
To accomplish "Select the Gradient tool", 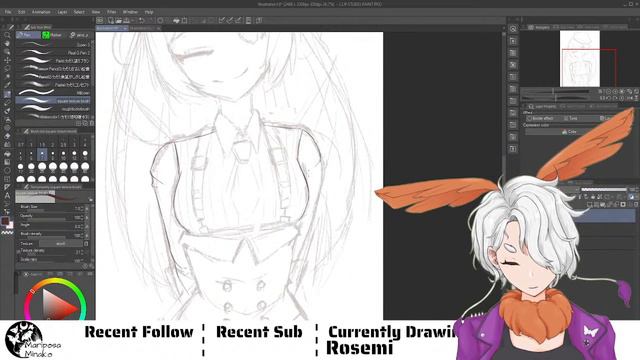I will 7,162.
